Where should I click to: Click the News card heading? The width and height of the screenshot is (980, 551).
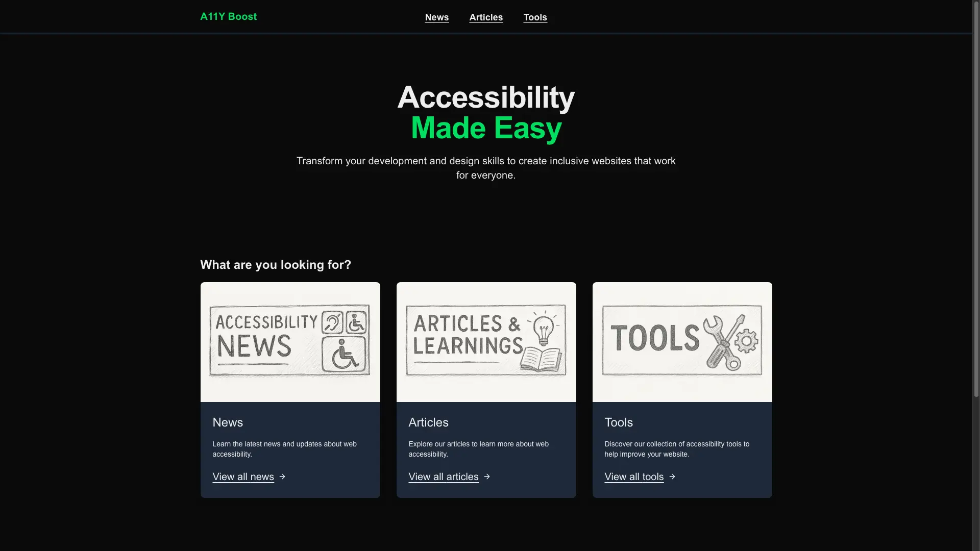tap(228, 422)
